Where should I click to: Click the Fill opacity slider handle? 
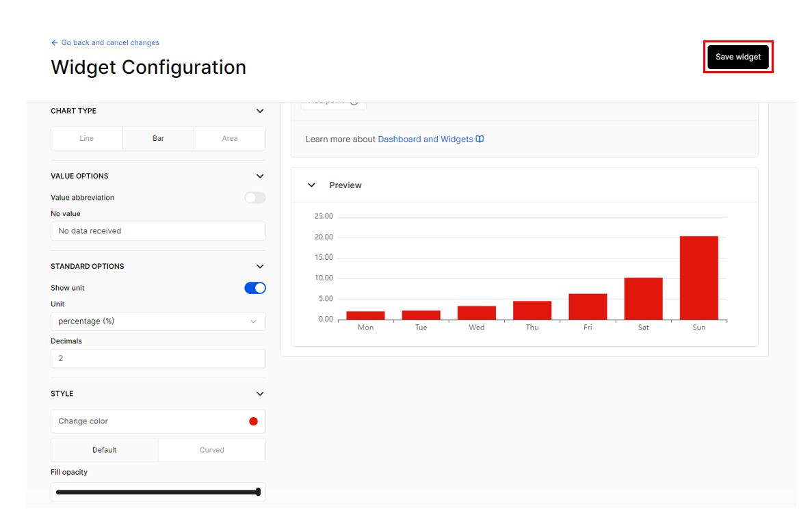[x=258, y=492]
